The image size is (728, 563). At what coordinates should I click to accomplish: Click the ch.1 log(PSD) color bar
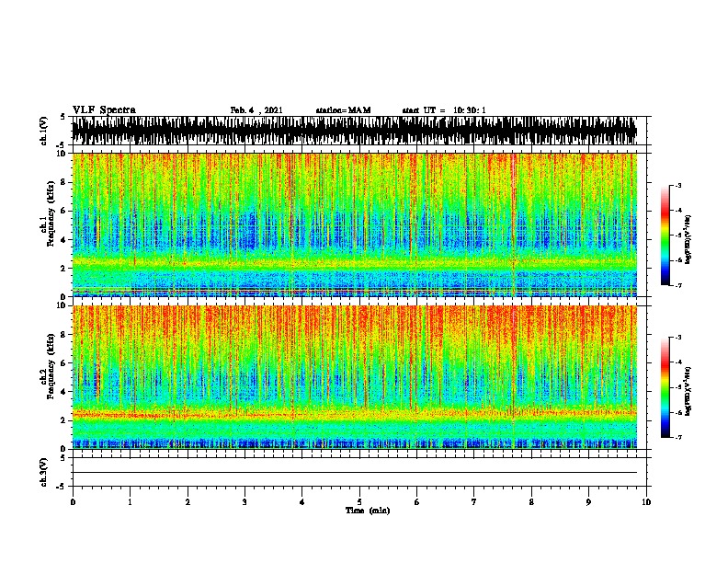(665, 236)
